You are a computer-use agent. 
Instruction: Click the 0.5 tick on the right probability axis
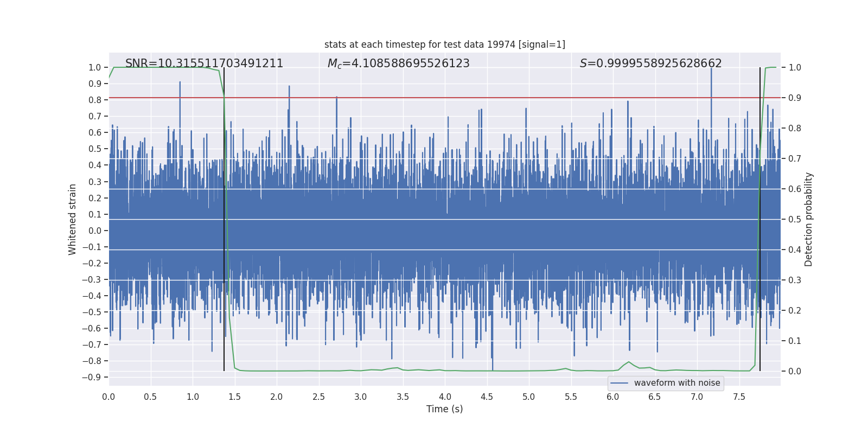click(x=795, y=219)
